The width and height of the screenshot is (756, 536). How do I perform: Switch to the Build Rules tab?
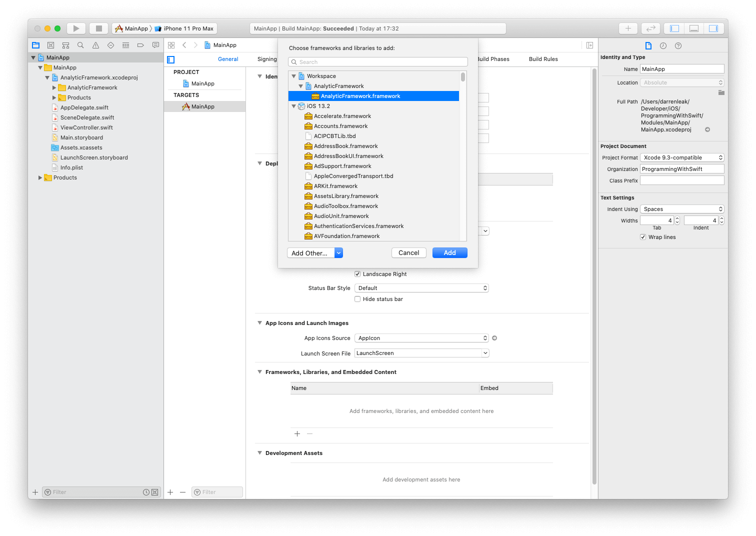tap(543, 59)
